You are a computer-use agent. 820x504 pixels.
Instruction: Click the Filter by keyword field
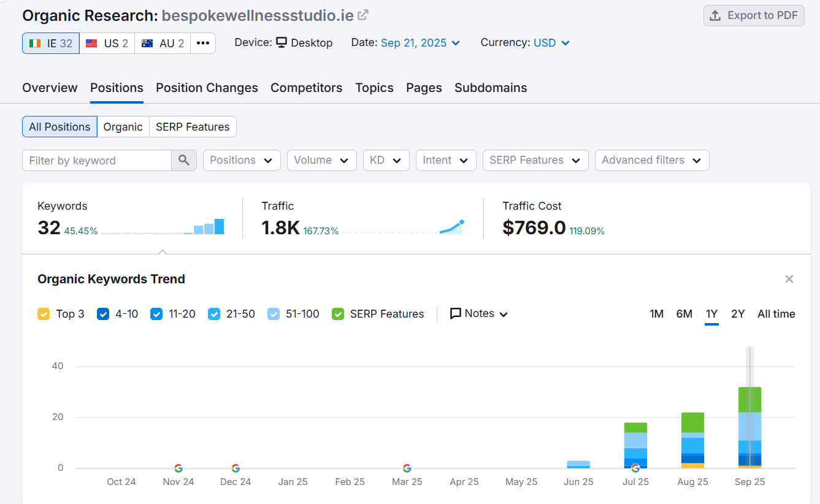coord(97,160)
